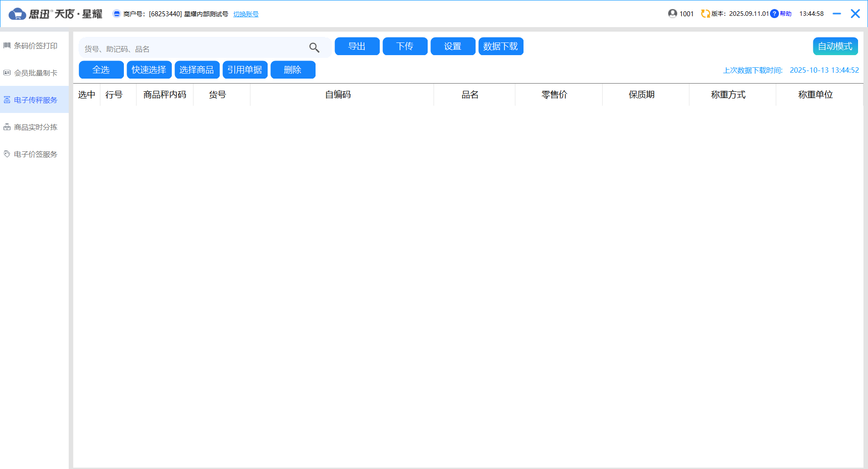Click the user account avatar icon
Image resolution: width=868 pixels, height=469 pixels.
(672, 14)
